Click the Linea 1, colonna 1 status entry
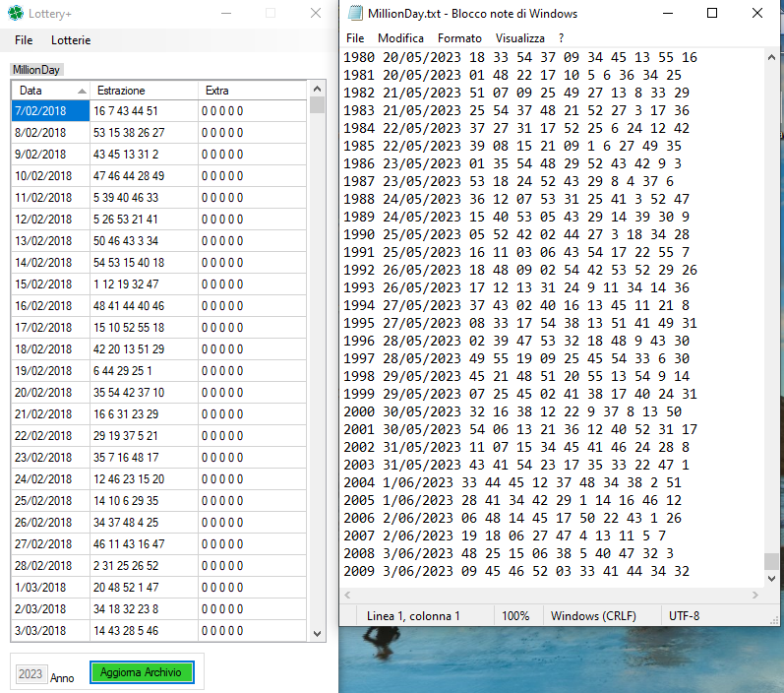The height and width of the screenshot is (693, 784). tap(413, 616)
